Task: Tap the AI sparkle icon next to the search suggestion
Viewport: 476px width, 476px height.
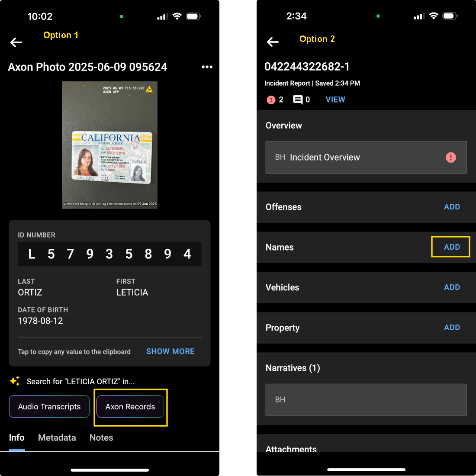Action: [x=14, y=381]
